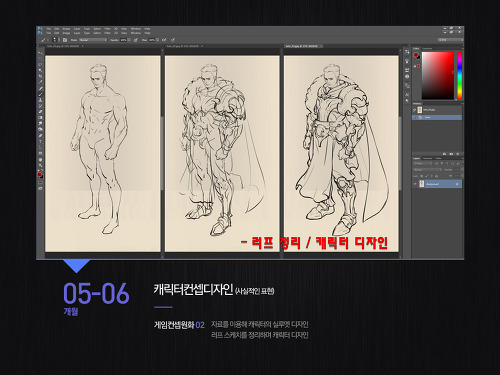Open the brush Mode dropdown
This screenshot has height=375, width=500.
pyautogui.click(x=92, y=40)
